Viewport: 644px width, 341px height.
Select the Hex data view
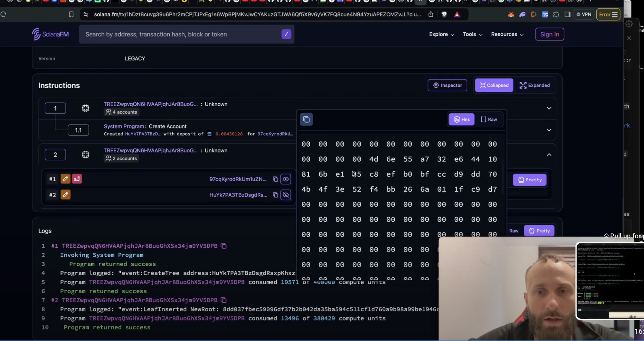coord(462,120)
